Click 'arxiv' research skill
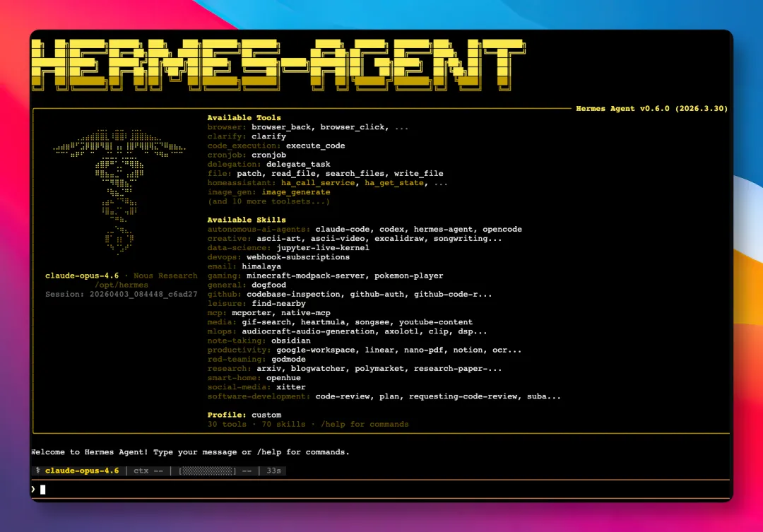763x532 pixels. [268, 368]
